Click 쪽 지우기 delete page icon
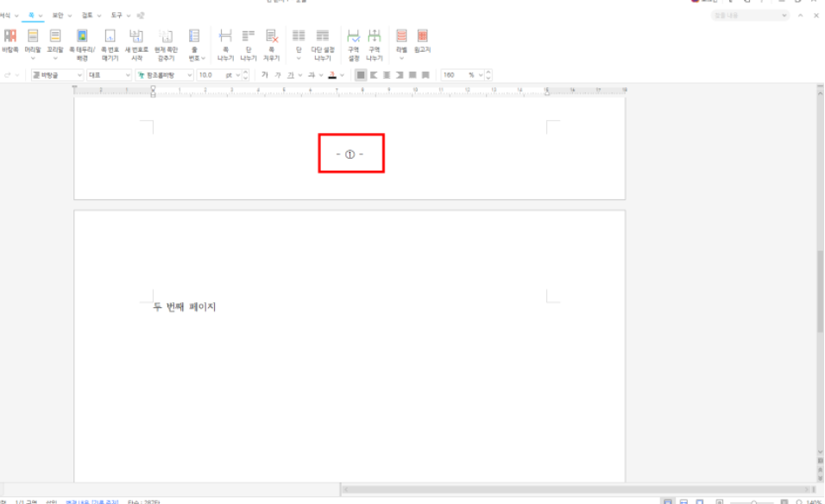The width and height of the screenshot is (825, 504). tap(272, 41)
